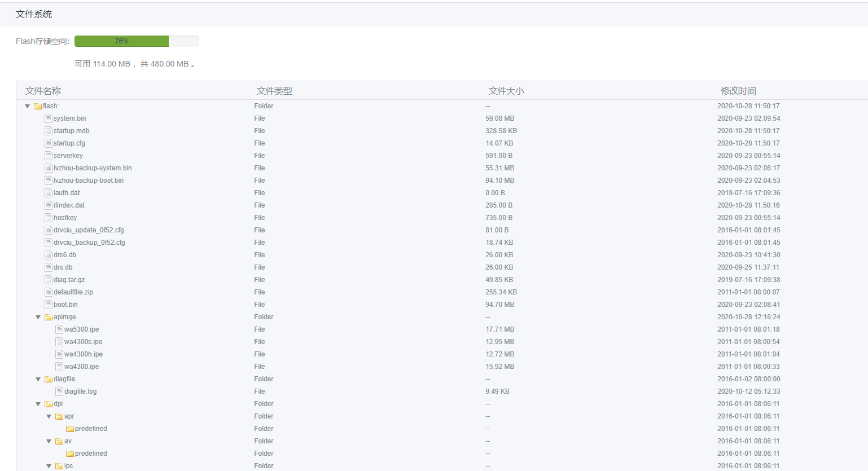Click the 328.58 KB file size
Viewport: 868px width, 471px height.
[x=501, y=131]
